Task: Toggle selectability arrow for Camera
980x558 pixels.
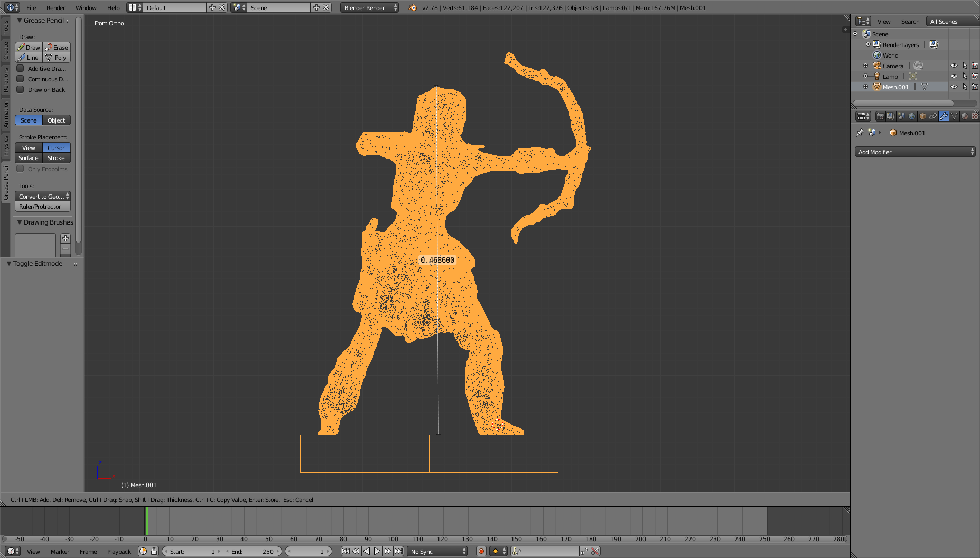Action: click(965, 66)
